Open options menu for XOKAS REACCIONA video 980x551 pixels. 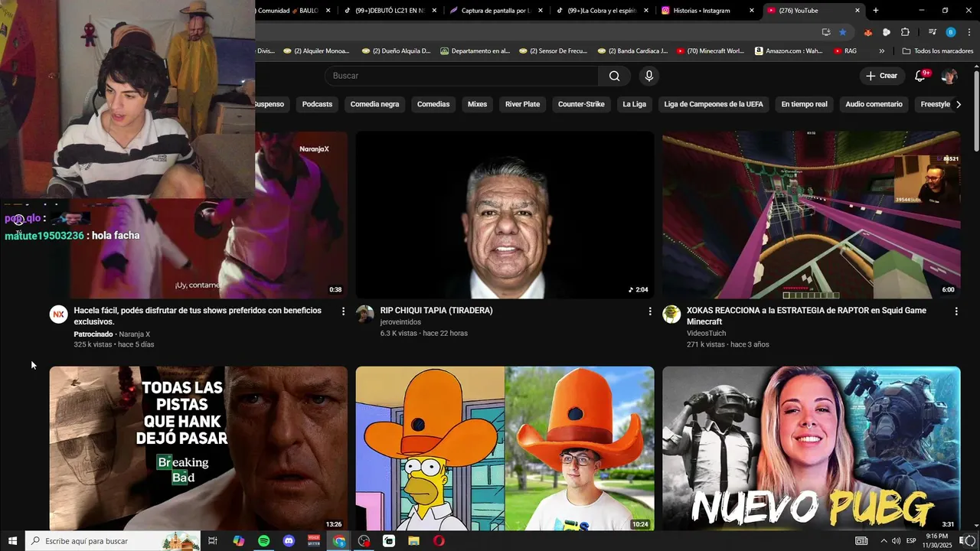coord(956,311)
